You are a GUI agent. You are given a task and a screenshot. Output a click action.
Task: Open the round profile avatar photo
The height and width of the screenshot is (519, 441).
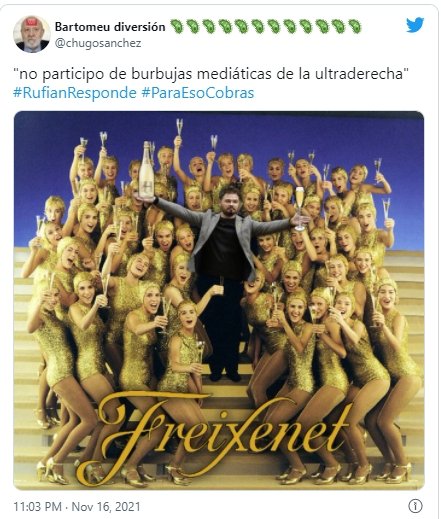coord(32,34)
